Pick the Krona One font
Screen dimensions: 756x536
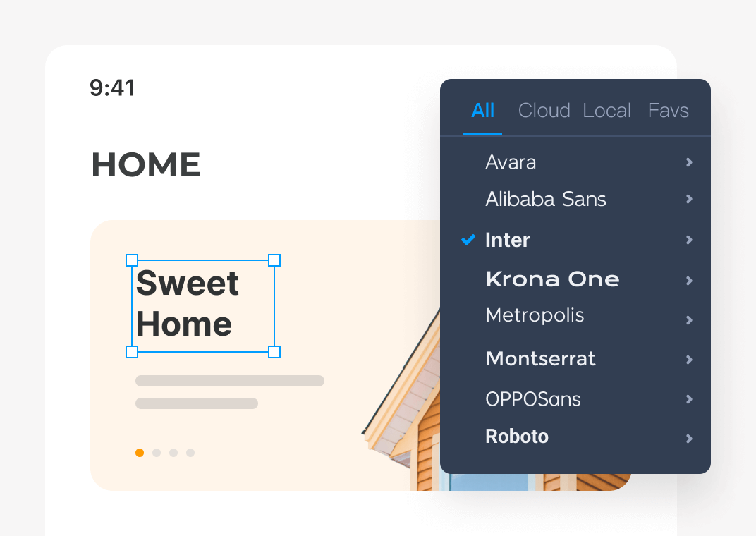click(x=552, y=279)
